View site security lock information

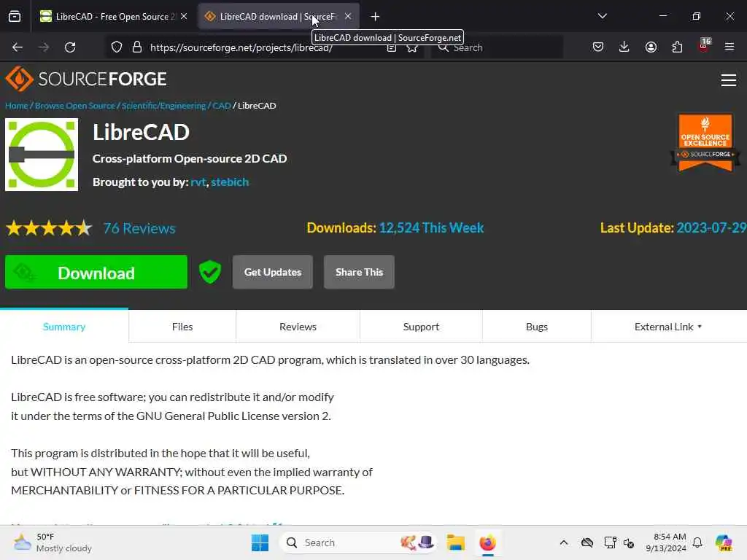[137, 47]
